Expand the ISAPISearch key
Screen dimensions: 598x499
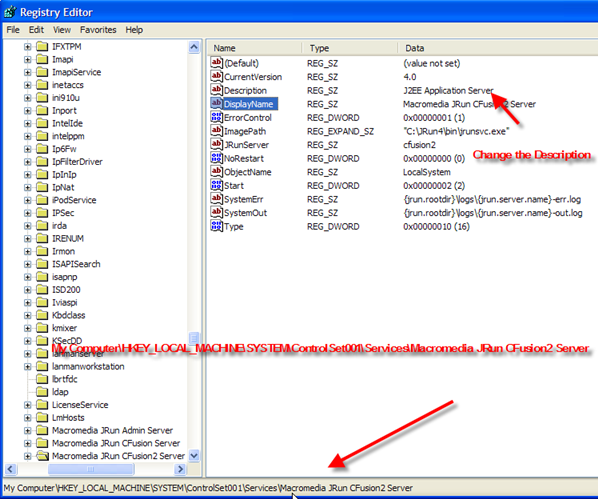pyautogui.click(x=27, y=264)
